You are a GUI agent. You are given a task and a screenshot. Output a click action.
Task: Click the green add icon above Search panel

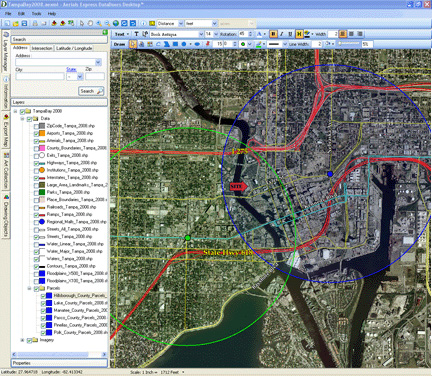tap(105, 32)
